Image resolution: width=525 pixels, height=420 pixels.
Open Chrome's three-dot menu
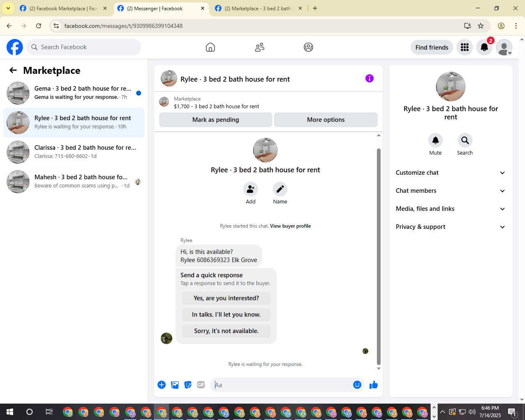pyautogui.click(x=516, y=26)
